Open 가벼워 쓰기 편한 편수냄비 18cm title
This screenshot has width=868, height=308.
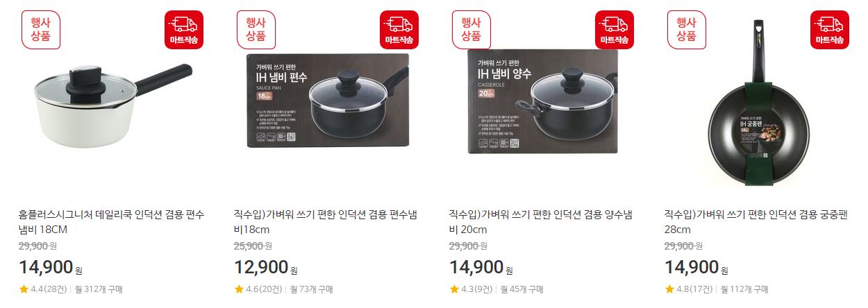pos(325,222)
